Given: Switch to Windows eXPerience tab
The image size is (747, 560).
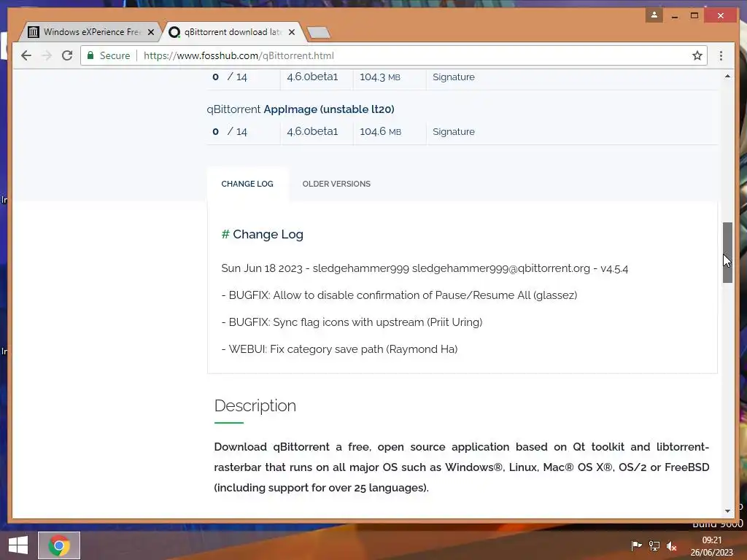Looking at the screenshot, I should click(90, 32).
